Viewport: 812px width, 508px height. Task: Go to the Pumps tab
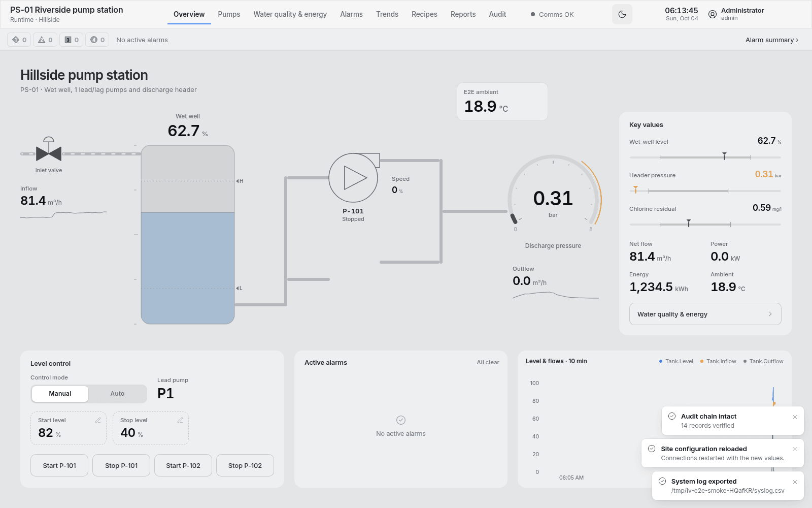[229, 14]
